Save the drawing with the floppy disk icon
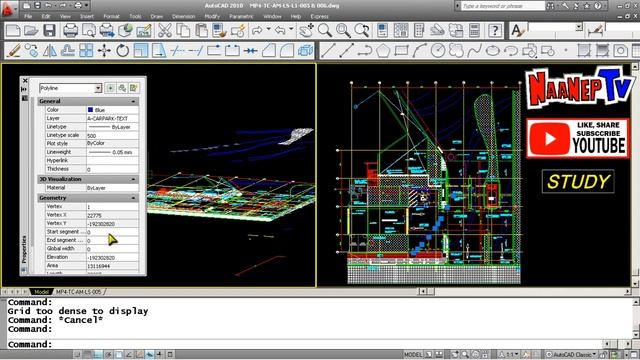 pos(49,31)
